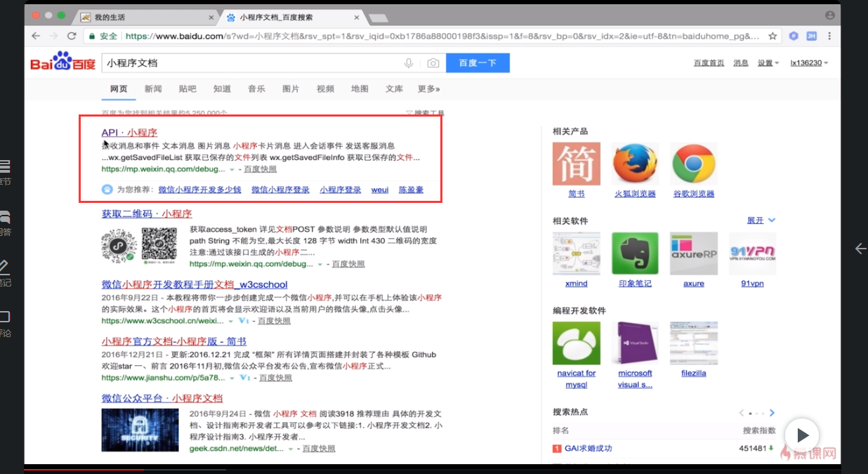Click the 为您推荐 recommendation icon
The height and width of the screenshot is (474, 868).
point(107,190)
